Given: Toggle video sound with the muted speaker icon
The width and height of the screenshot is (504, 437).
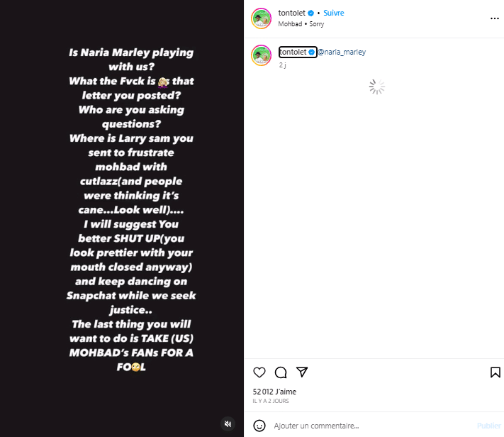Looking at the screenshot, I should tap(228, 424).
